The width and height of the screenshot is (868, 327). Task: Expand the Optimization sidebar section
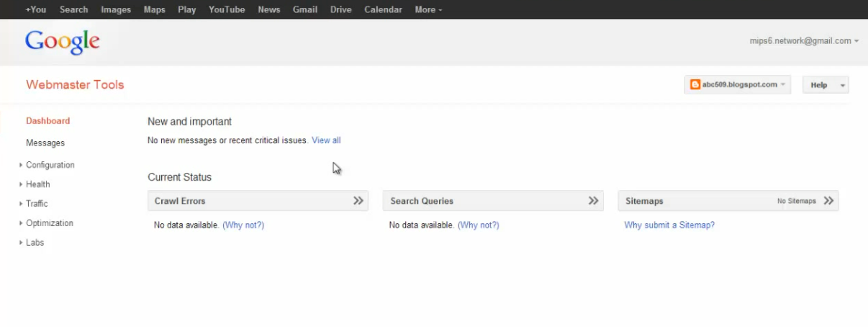(49, 223)
